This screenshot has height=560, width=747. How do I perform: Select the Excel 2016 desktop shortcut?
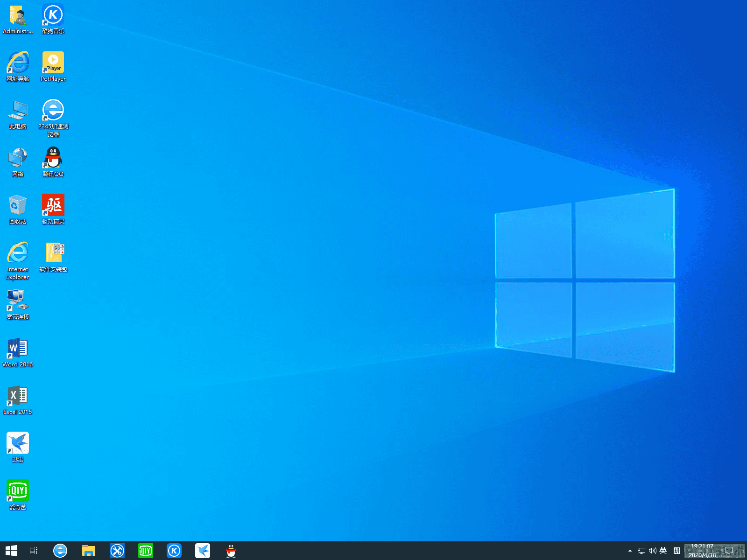point(18,400)
